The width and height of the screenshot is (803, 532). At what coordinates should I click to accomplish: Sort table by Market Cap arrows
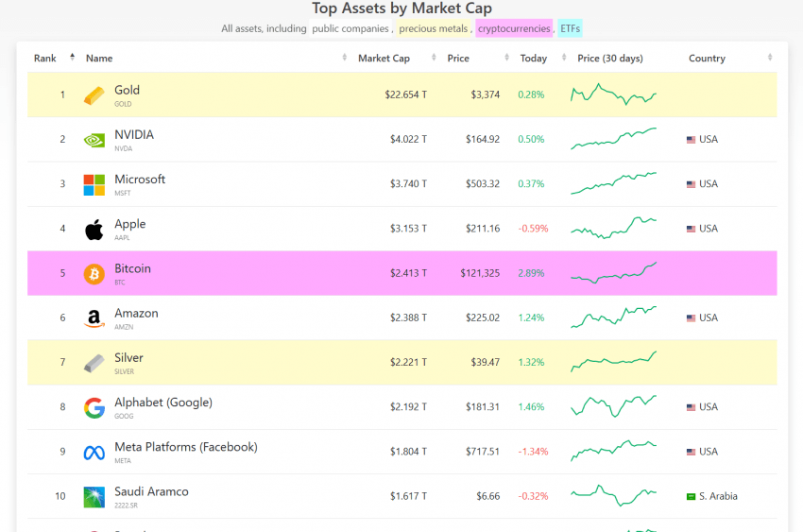(x=434, y=58)
